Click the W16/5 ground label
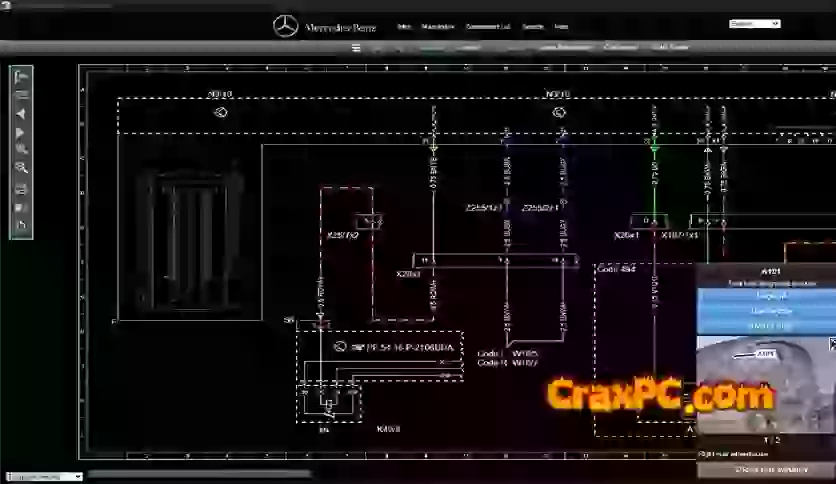The height and width of the screenshot is (484, 836). click(x=525, y=353)
